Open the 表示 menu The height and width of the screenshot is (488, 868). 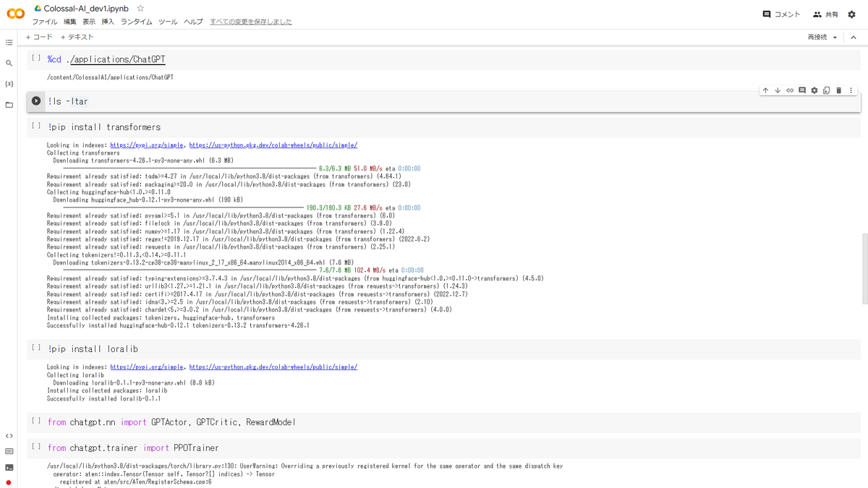89,22
